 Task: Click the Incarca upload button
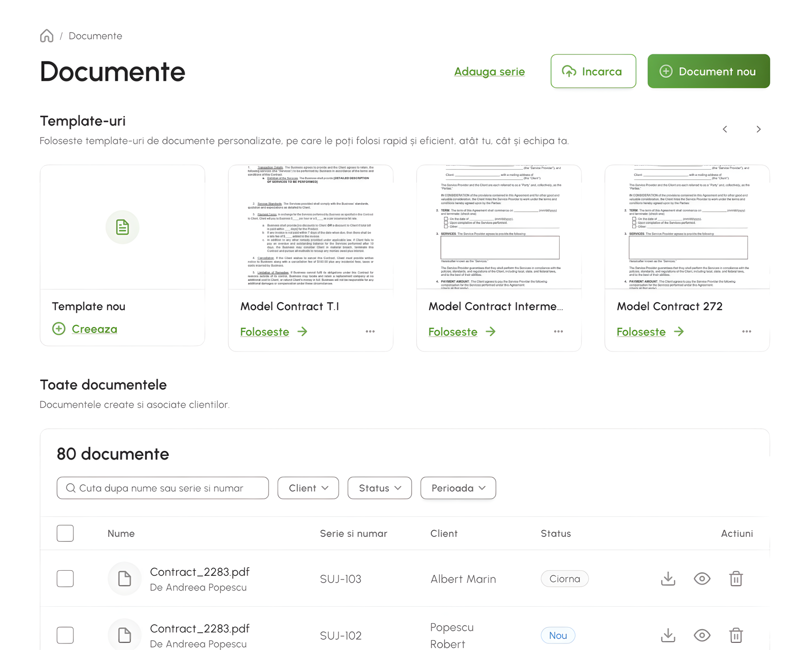[593, 71]
